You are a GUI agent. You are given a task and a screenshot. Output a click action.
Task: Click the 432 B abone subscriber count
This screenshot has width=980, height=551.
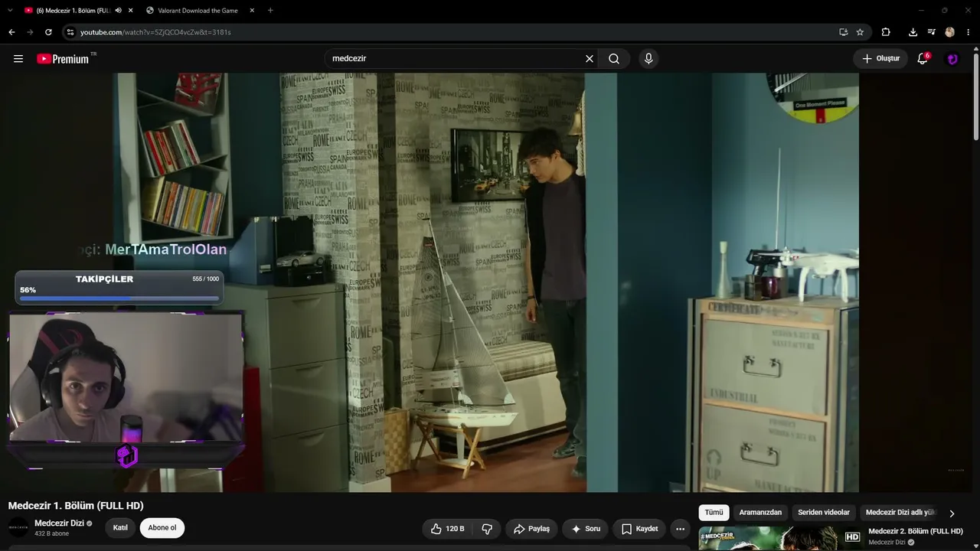click(51, 533)
